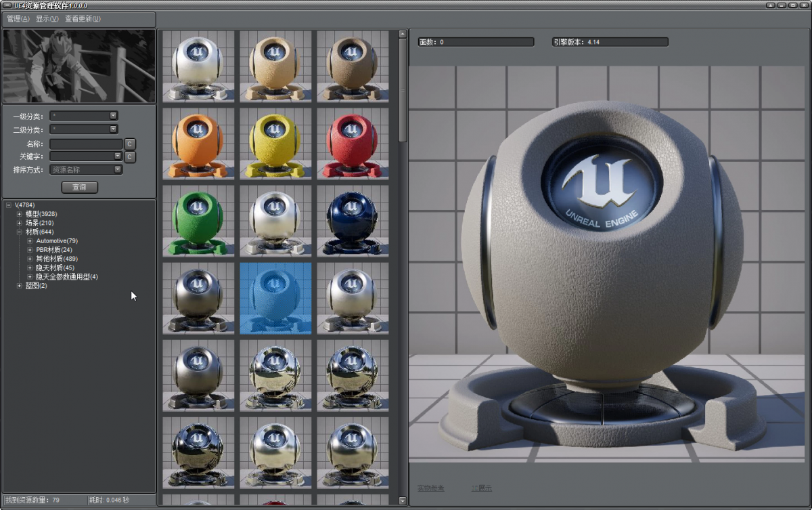Open the 排序方式 sort order dropdown
The height and width of the screenshot is (510, 812).
pos(118,170)
